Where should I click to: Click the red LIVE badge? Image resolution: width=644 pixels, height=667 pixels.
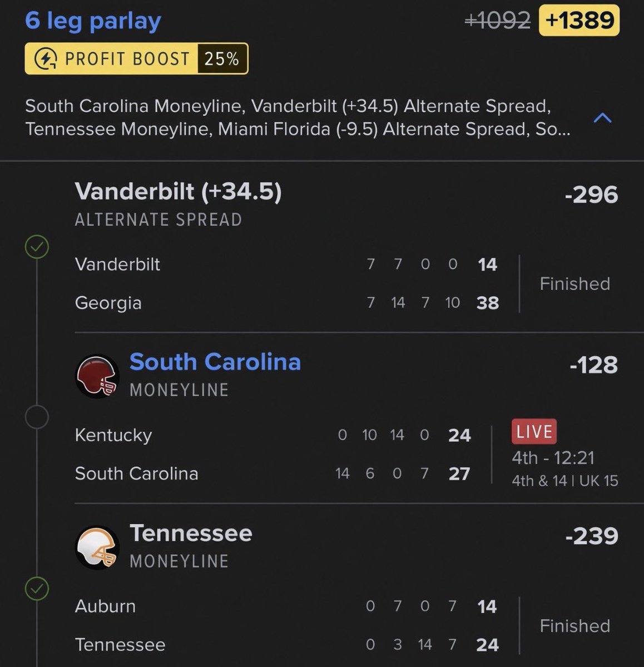coord(534,432)
